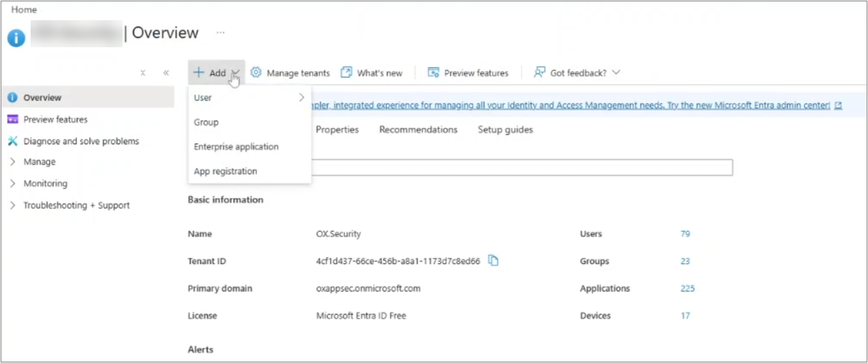Expand the Manage section in sidebar
Screen dimensions: 868x363
coord(39,162)
